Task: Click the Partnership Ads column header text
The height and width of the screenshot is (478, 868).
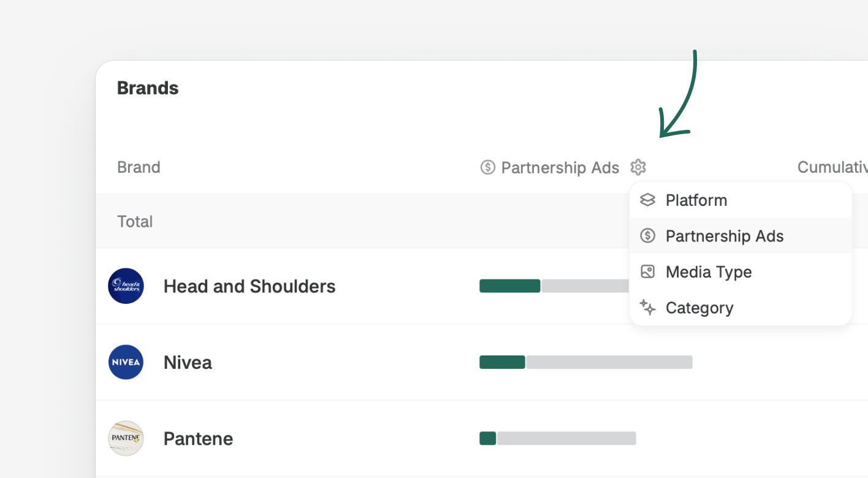Action: 560,168
